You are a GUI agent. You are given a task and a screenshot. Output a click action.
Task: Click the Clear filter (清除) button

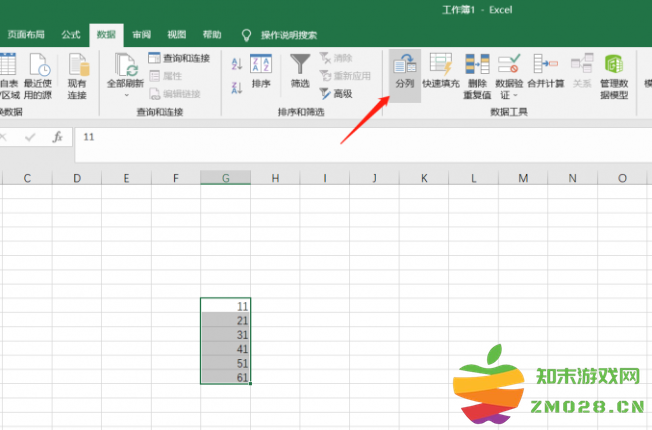pos(336,58)
